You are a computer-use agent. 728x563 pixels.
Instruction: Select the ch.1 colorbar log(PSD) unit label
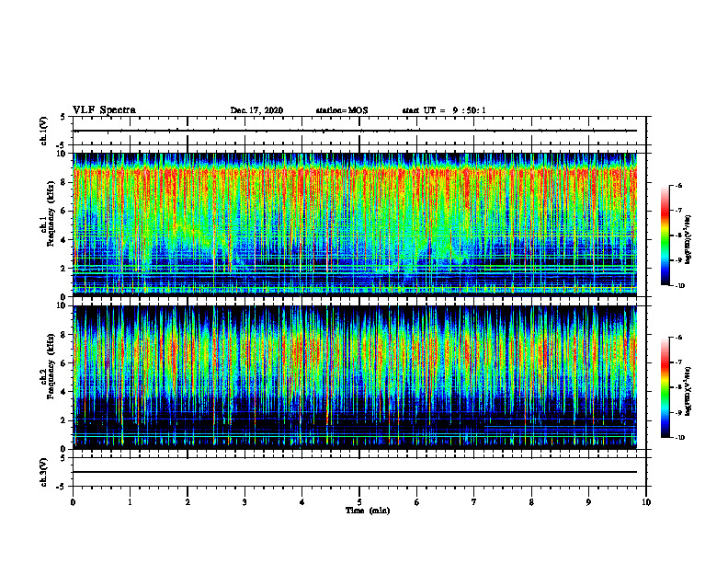[x=688, y=240]
